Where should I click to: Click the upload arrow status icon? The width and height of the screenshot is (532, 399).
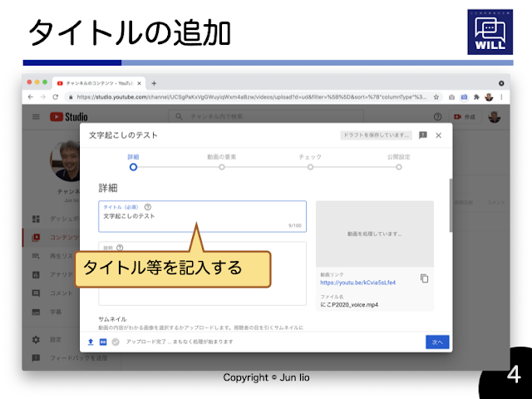point(91,342)
